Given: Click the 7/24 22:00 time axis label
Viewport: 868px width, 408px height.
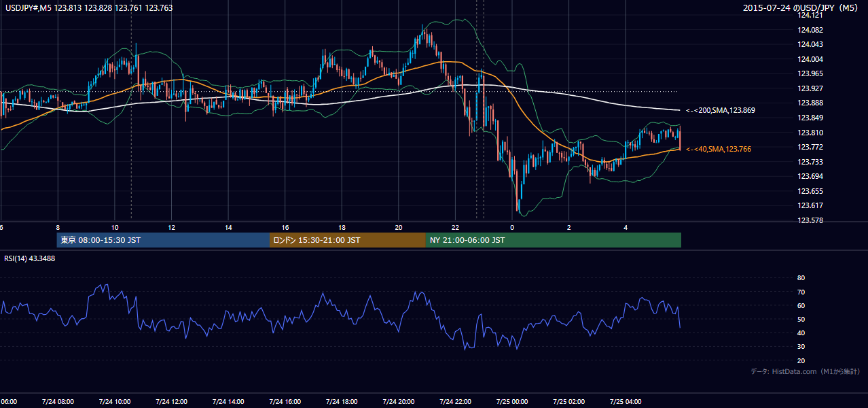Looking at the screenshot, I should tap(455, 402).
